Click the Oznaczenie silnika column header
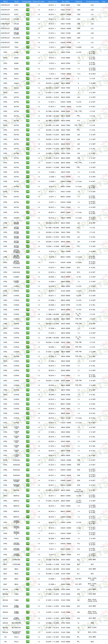This screenshot has width=108, height=644. [x=92, y=2]
